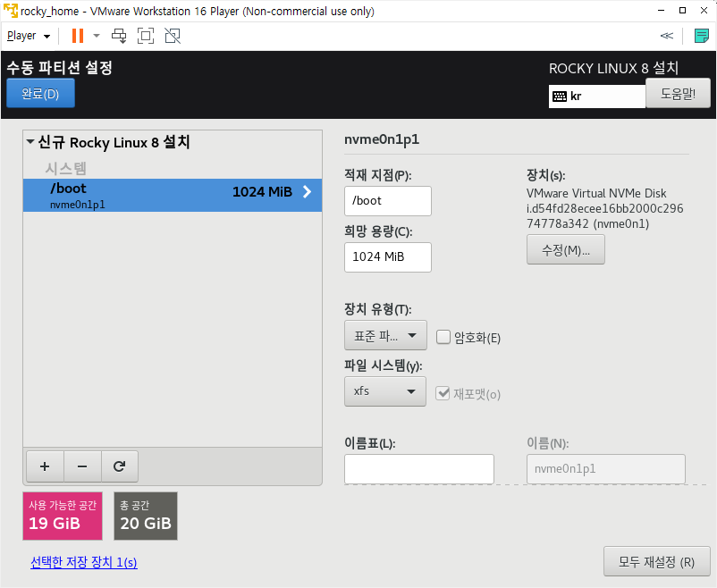Click the 수정(M)... modify device button
717x588 pixels.
pos(566,249)
